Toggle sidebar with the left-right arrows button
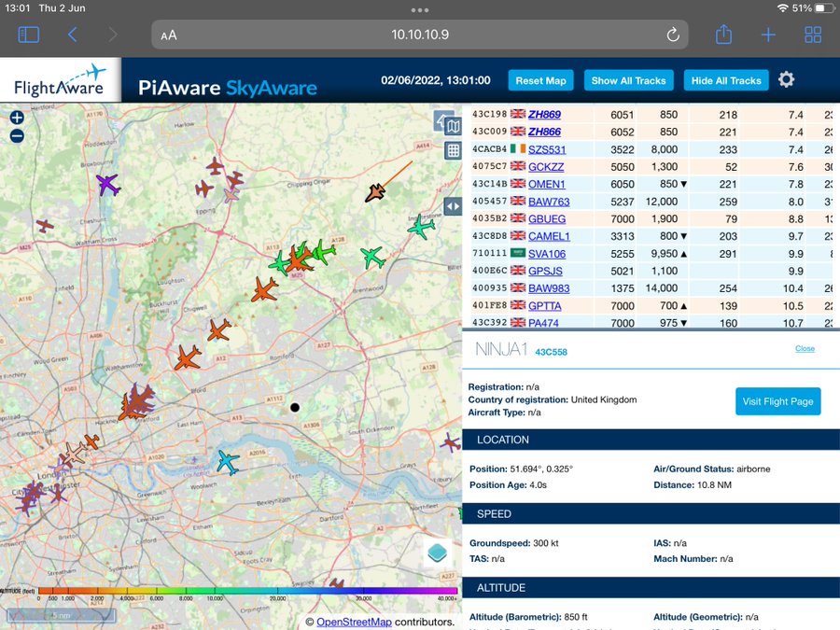840x630 pixels. [x=454, y=206]
